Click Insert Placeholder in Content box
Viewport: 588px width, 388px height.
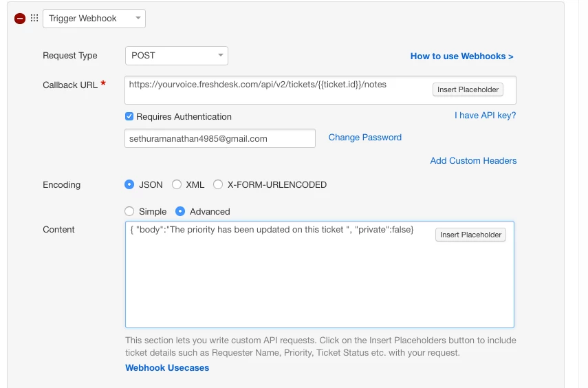pyautogui.click(x=470, y=235)
